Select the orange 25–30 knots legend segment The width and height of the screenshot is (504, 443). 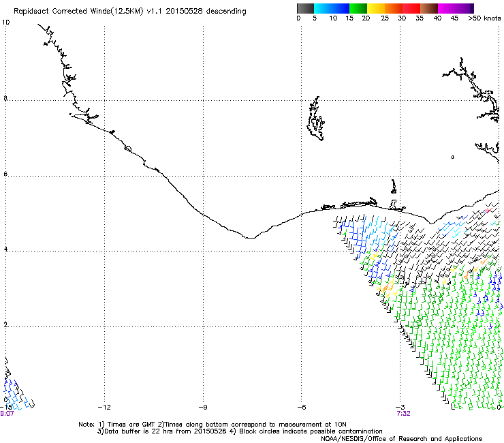[394, 8]
